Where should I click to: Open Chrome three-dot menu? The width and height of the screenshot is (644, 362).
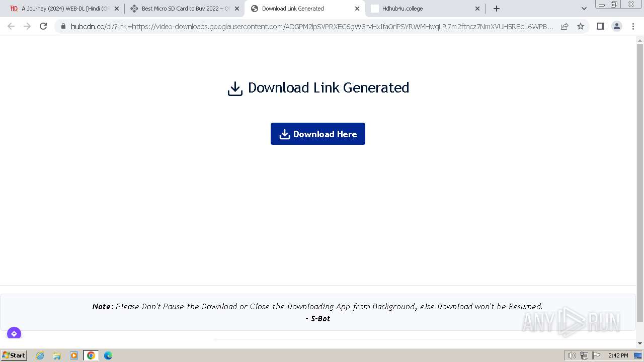coord(633,26)
